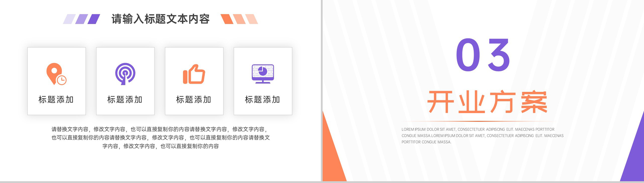Click the orange thumbs-up icon
The image size is (644, 183).
[x=194, y=74]
